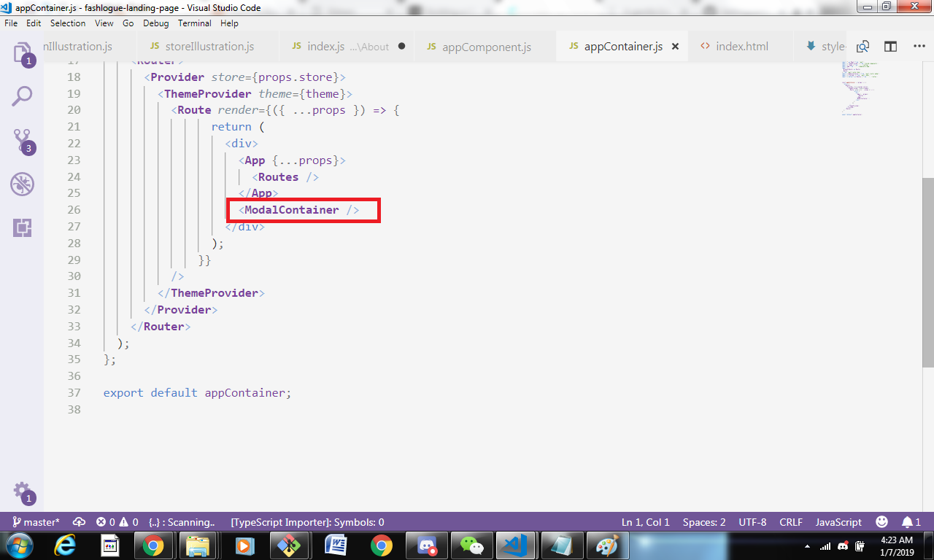
Task: Select the appContainer.js tab
Action: click(x=622, y=47)
